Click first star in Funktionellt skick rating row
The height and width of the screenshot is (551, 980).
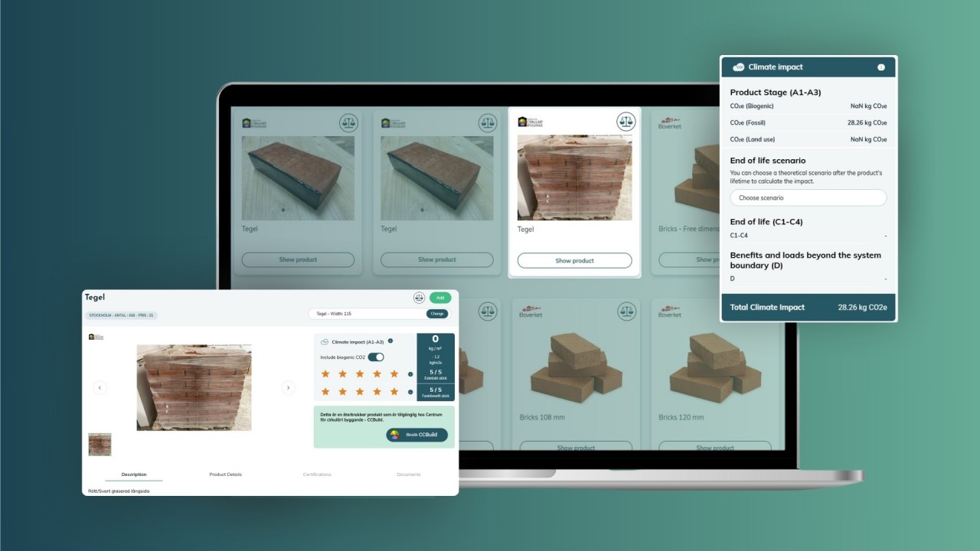coord(325,392)
